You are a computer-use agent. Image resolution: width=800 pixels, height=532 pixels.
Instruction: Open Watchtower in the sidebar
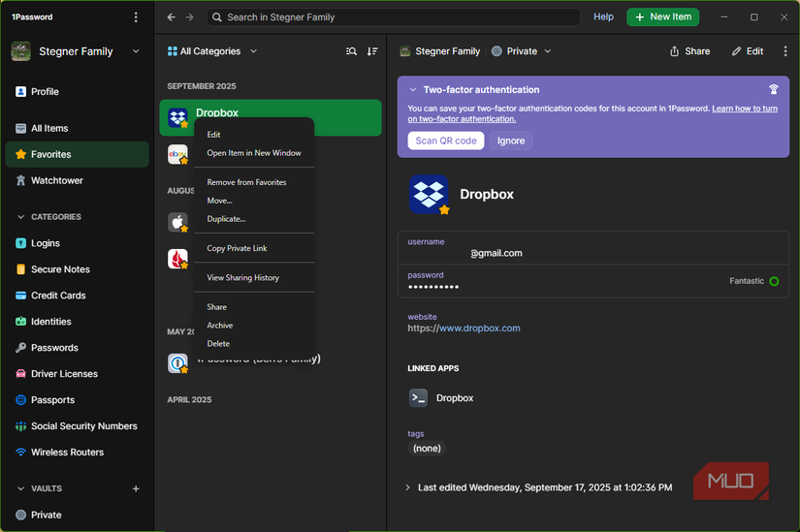tap(77, 180)
